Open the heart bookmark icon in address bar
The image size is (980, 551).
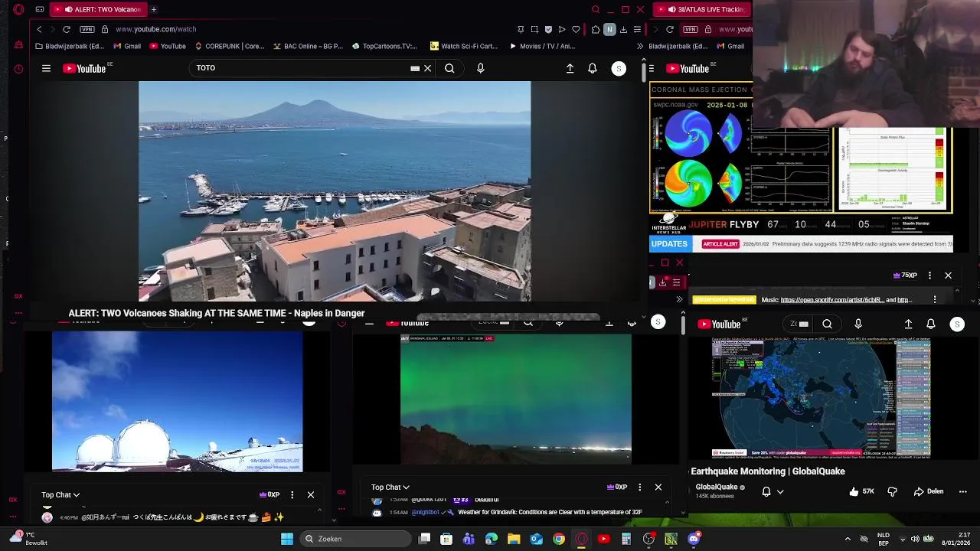576,29
